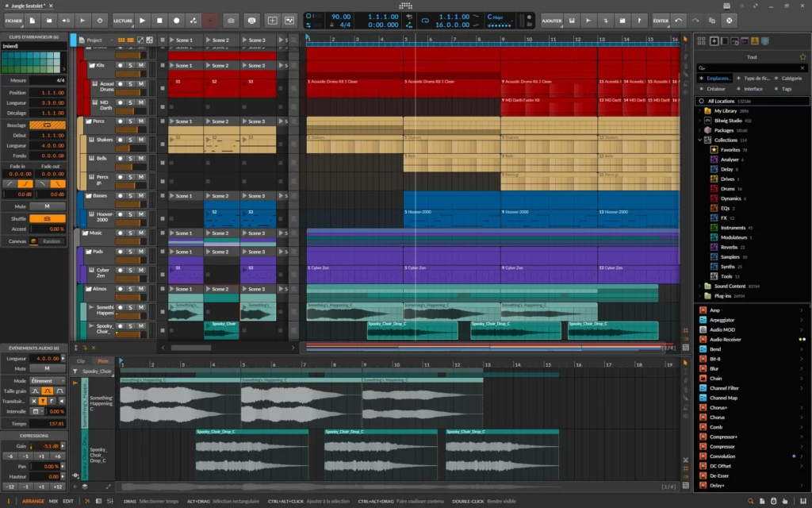
Task: Select the medium grain size icon
Action: coord(47,391)
